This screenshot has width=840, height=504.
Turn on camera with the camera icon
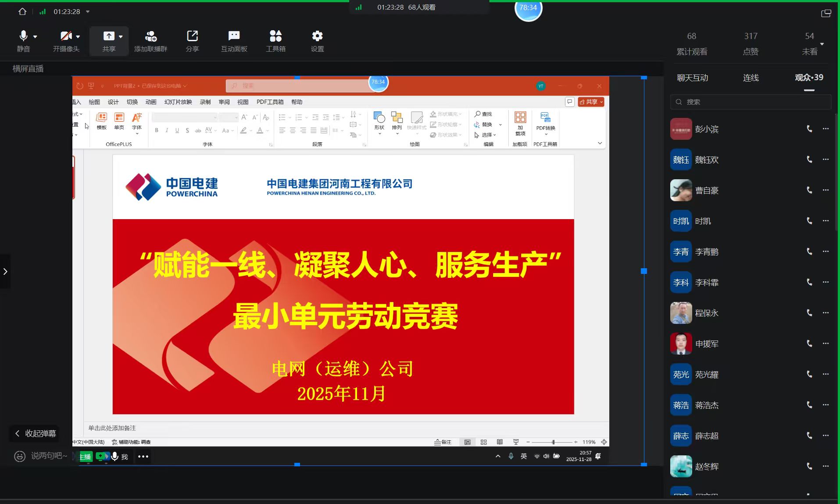coord(66,36)
